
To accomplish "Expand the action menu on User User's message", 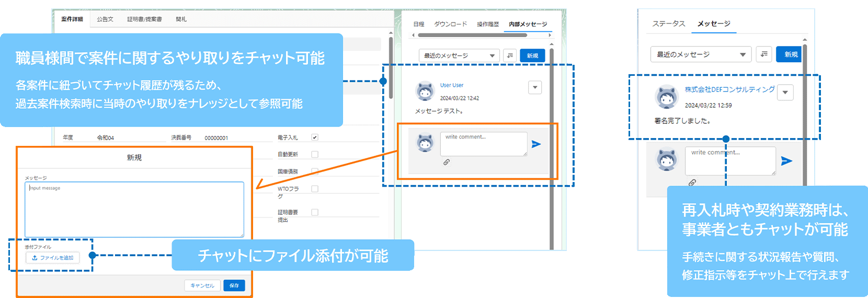I will coord(534,87).
